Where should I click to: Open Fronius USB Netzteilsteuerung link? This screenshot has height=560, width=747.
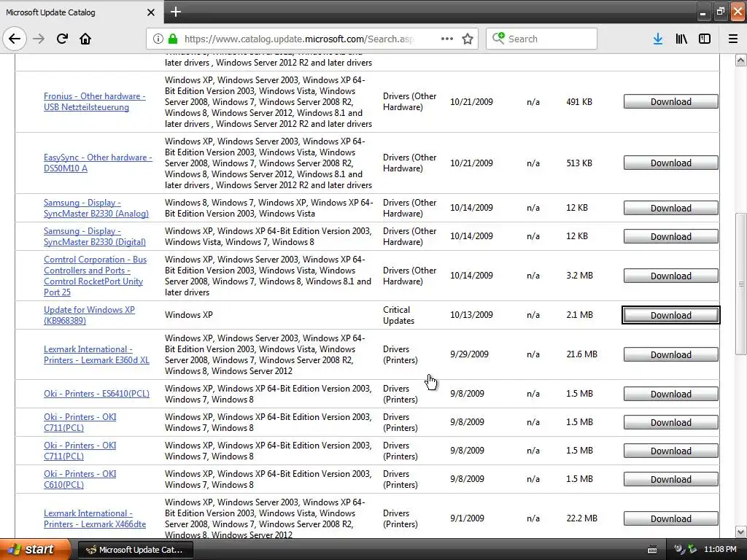[x=94, y=101]
